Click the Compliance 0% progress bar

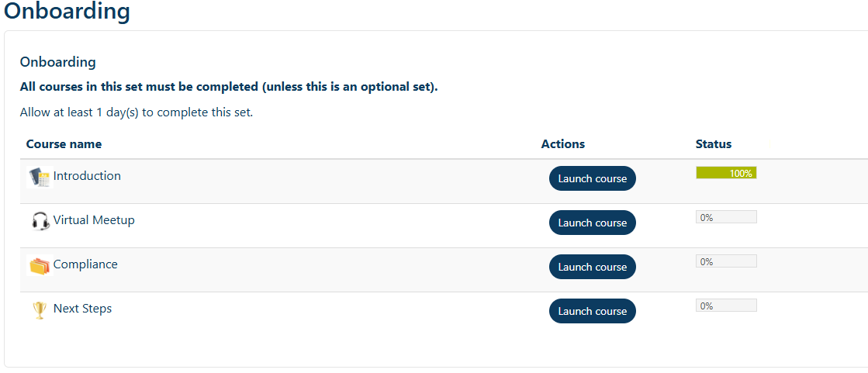[726, 261]
